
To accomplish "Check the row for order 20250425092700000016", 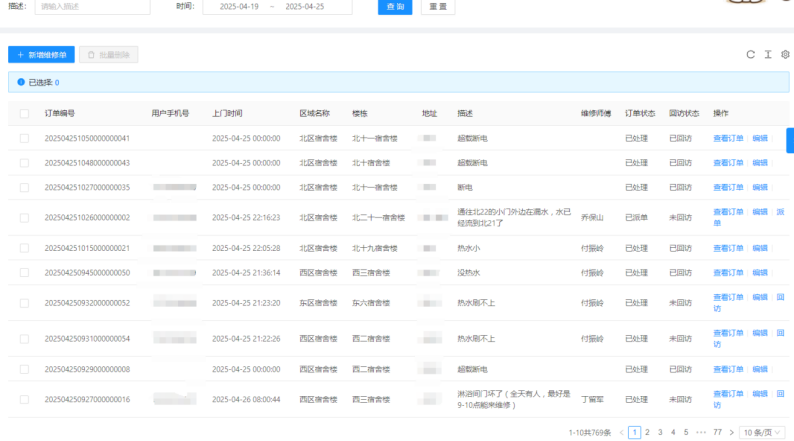I will tap(24, 399).
